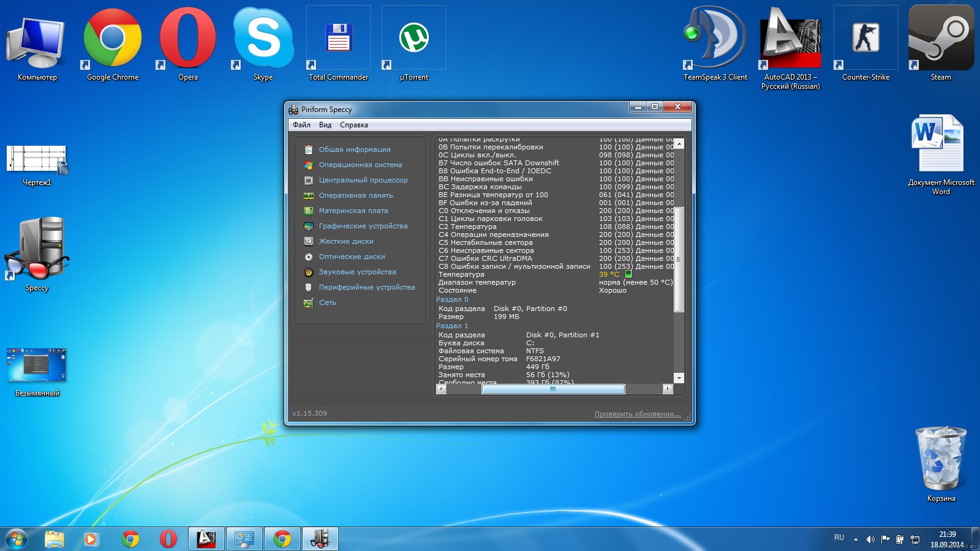
Task: Open the Общая информация summary icon
Action: coord(309,149)
